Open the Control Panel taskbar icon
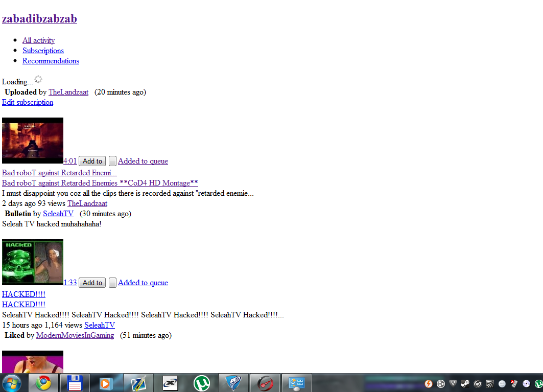The width and height of the screenshot is (543, 392). click(x=296, y=383)
